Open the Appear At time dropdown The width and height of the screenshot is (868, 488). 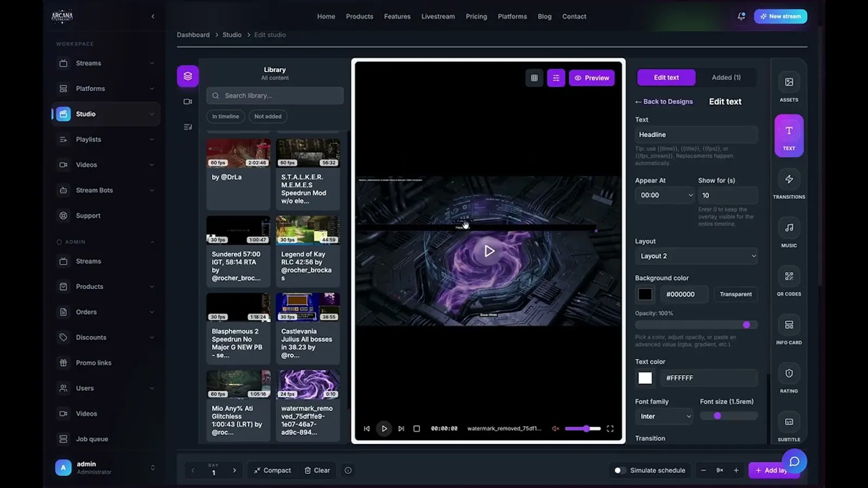[665, 195]
